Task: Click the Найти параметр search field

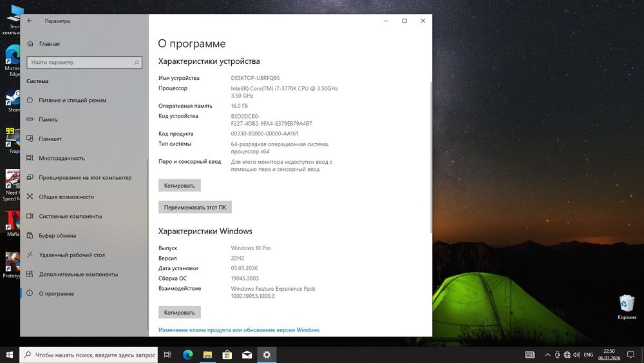Action: click(84, 63)
